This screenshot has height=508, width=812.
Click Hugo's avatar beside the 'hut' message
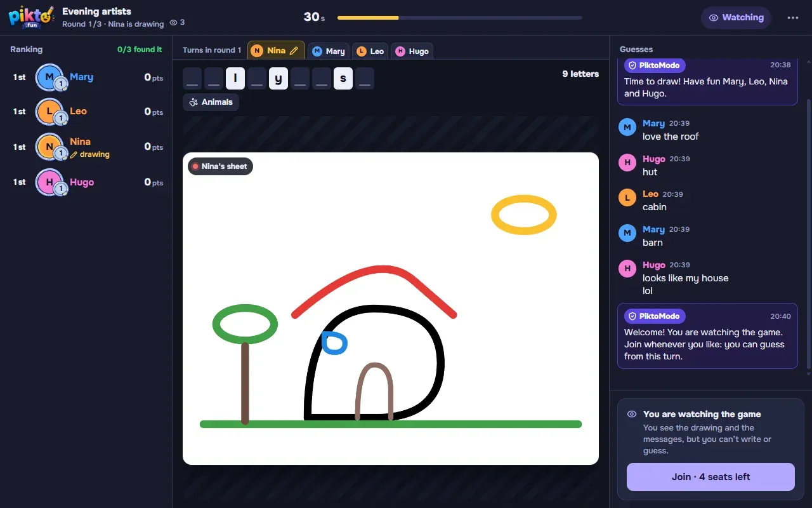pos(627,163)
